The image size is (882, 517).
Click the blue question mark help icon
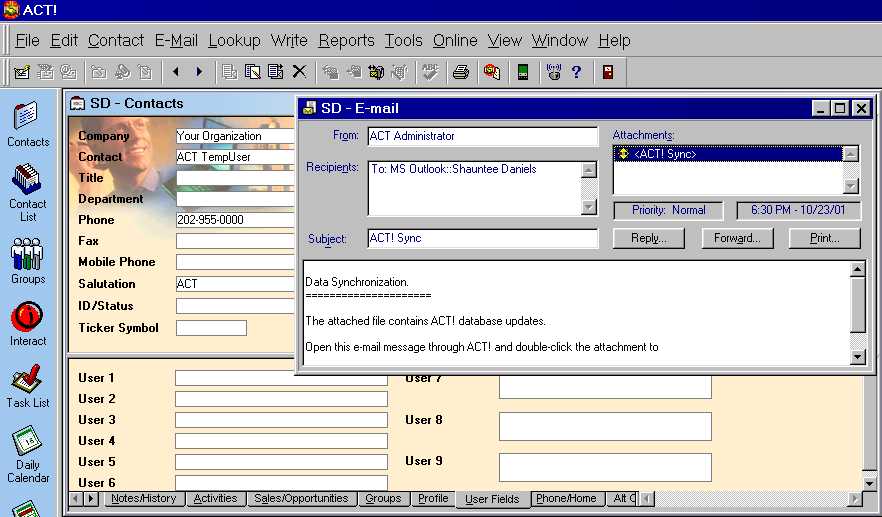pyautogui.click(x=576, y=72)
